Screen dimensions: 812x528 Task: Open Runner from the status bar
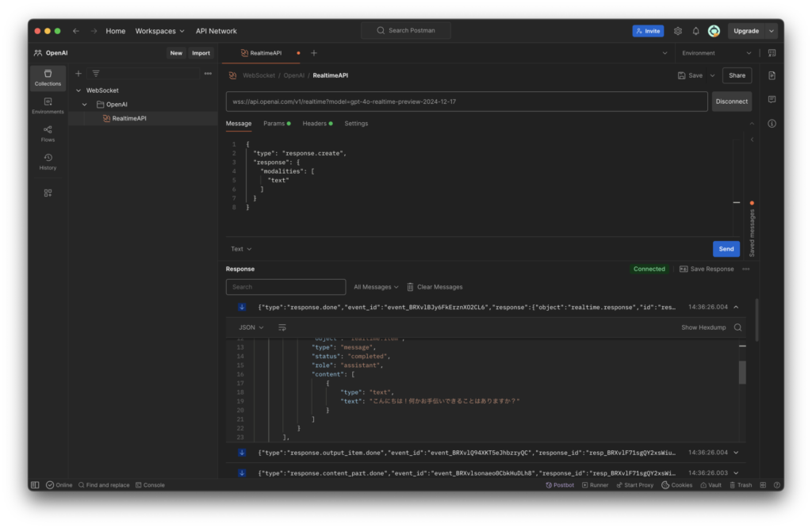[x=595, y=485]
